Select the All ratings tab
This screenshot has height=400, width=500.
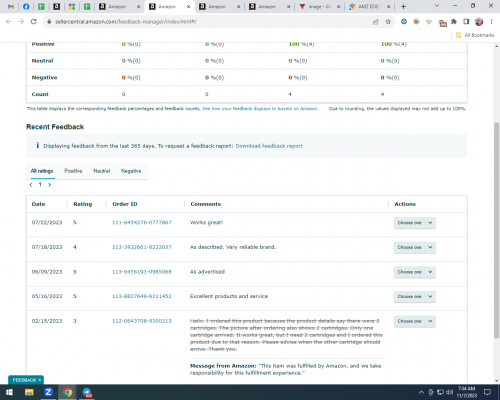point(42,171)
